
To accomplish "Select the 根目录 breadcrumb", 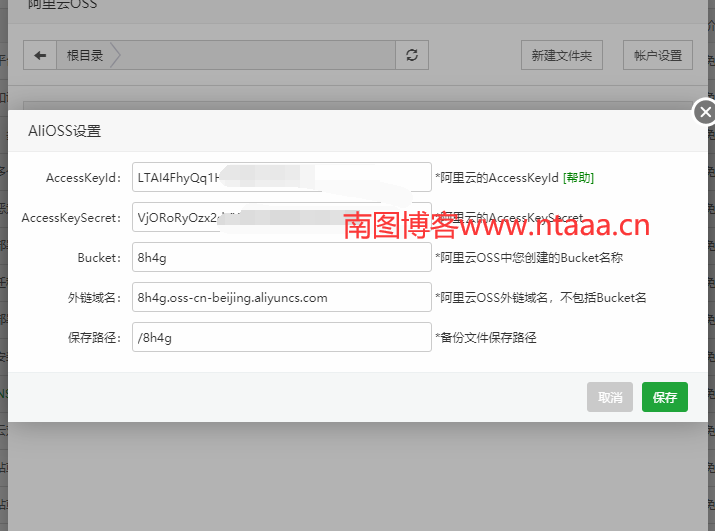I will tap(85, 56).
